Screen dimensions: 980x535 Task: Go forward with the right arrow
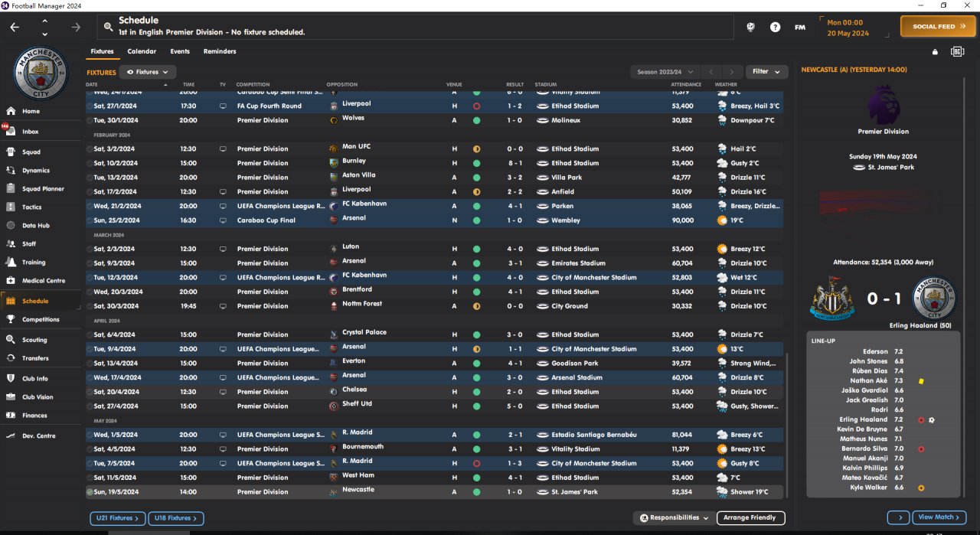[x=75, y=27]
